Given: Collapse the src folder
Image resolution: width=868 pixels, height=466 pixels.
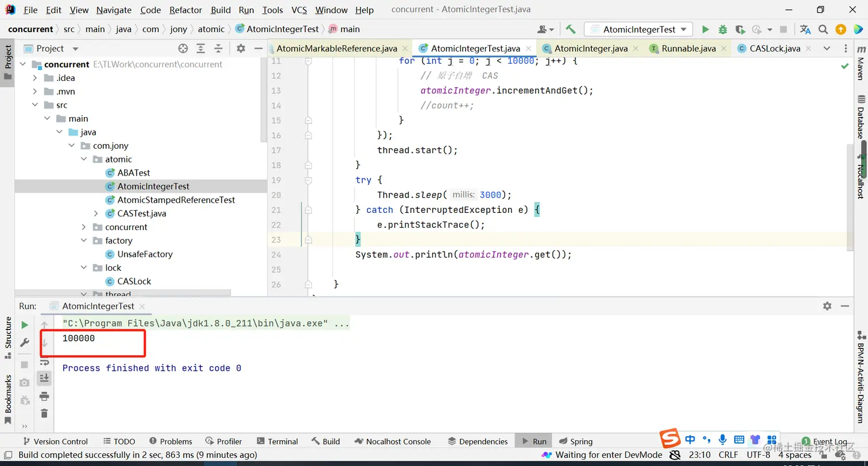Looking at the screenshot, I should pos(35,105).
